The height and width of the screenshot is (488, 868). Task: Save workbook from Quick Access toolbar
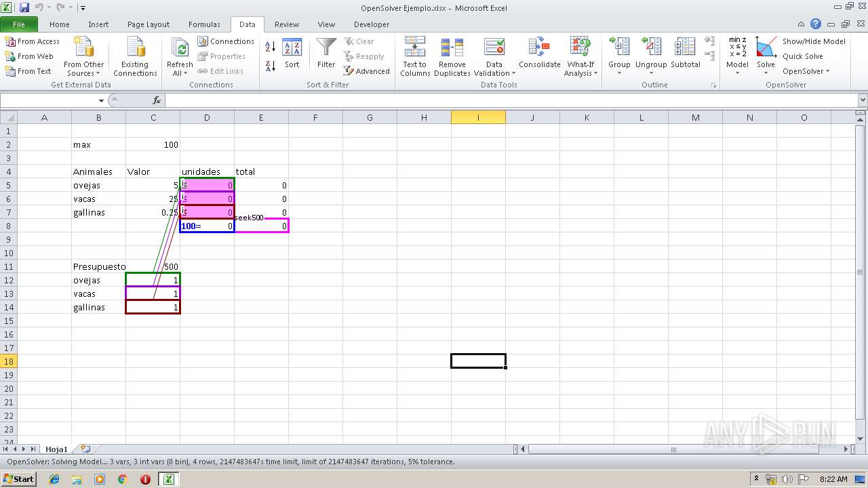tap(24, 7)
